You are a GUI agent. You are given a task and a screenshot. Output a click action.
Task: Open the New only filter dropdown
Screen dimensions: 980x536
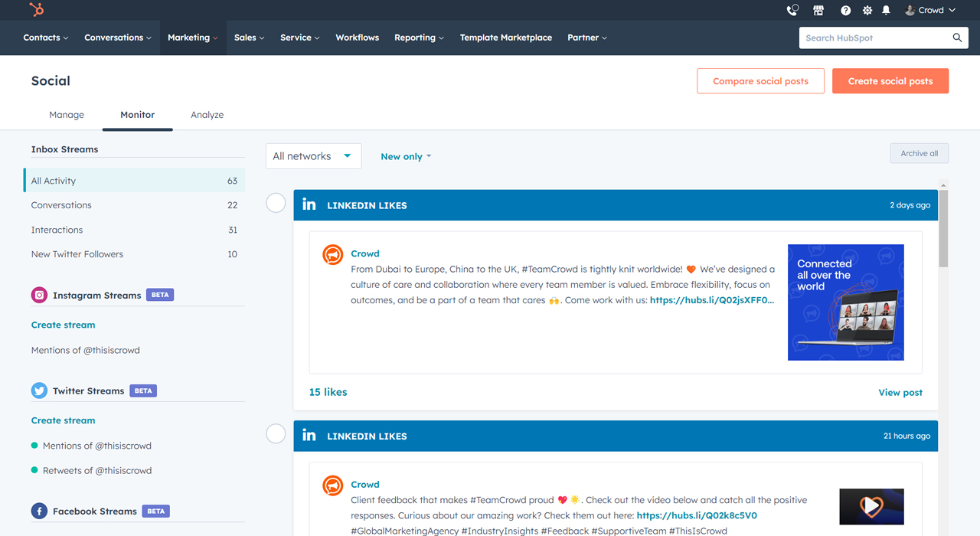point(406,156)
